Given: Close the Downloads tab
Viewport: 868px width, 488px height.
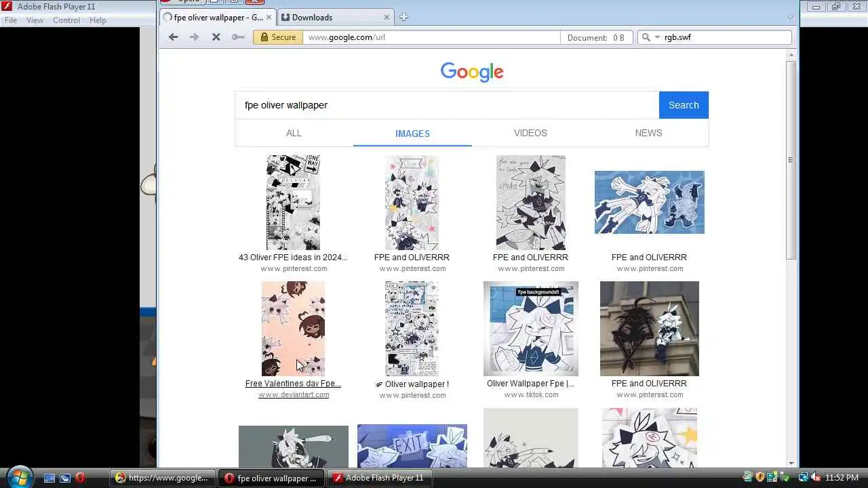Looking at the screenshot, I should click(387, 18).
